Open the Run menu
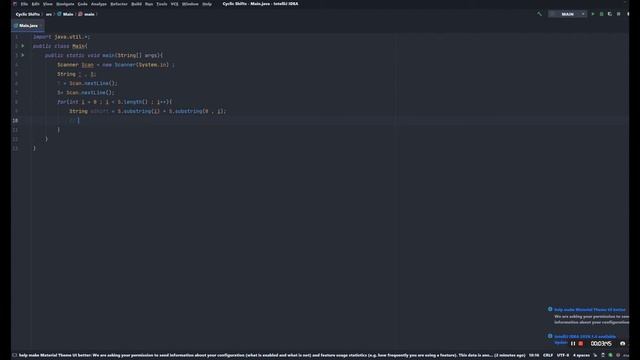 [x=149, y=4]
